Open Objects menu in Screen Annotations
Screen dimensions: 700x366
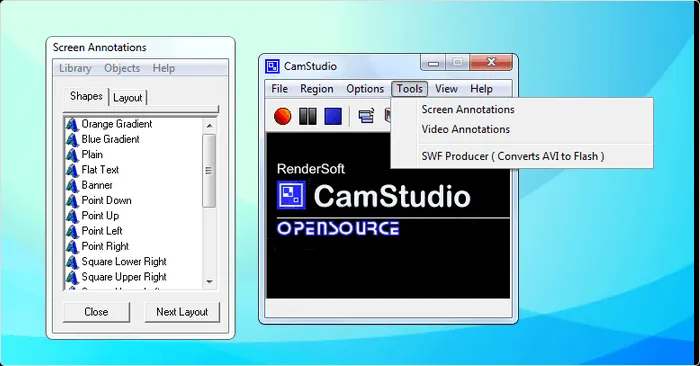122,68
